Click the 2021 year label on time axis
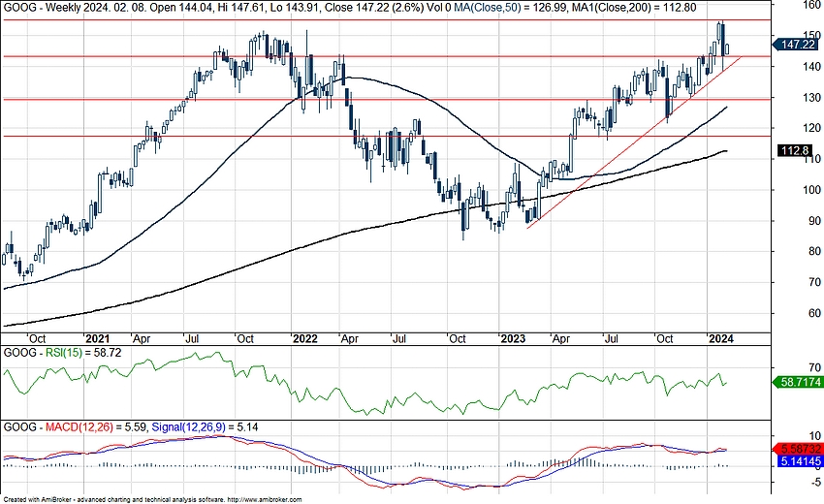The height and width of the screenshot is (504, 824). pyautogui.click(x=97, y=339)
